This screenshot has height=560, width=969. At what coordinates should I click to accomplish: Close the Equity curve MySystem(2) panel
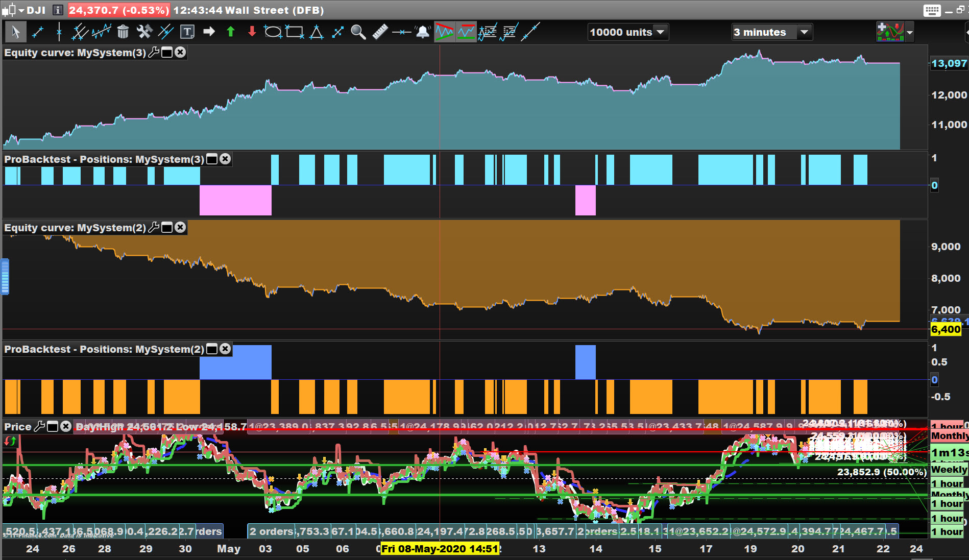click(180, 228)
